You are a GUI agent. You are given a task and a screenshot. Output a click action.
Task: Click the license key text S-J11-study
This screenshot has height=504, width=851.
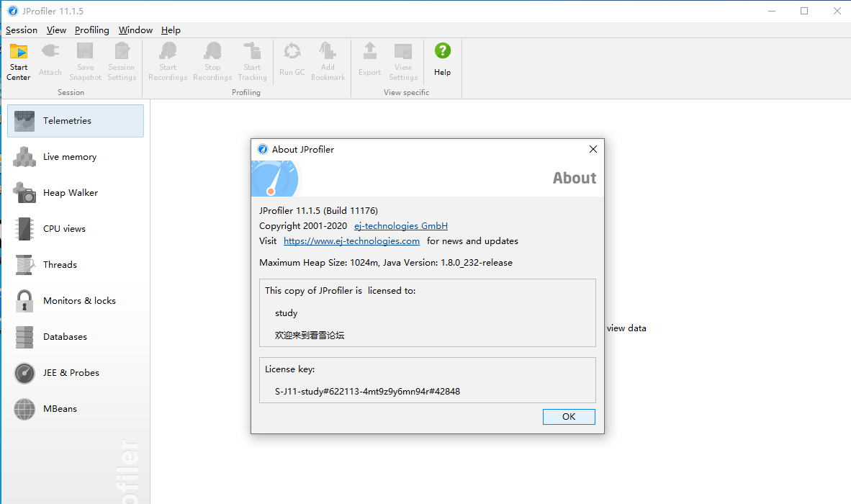[x=367, y=392]
